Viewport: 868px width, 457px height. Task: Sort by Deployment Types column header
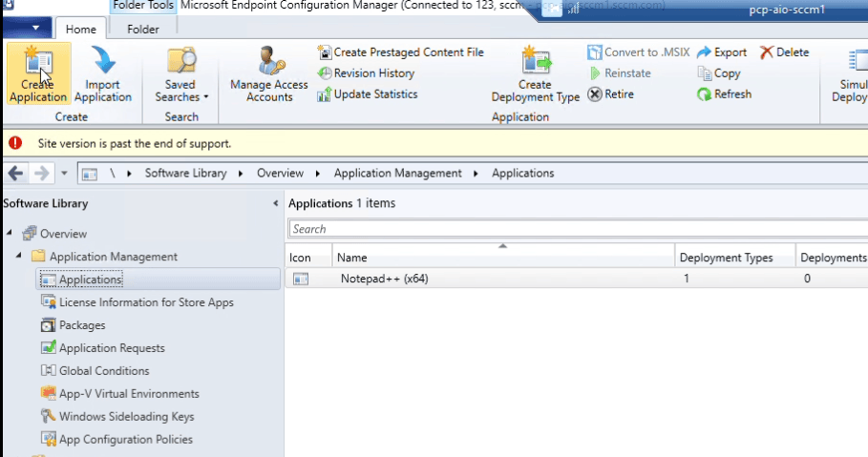point(735,258)
